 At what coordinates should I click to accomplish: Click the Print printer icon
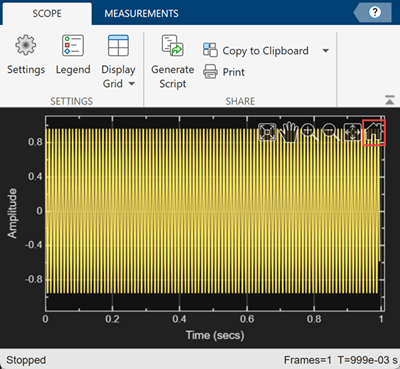[x=210, y=72]
